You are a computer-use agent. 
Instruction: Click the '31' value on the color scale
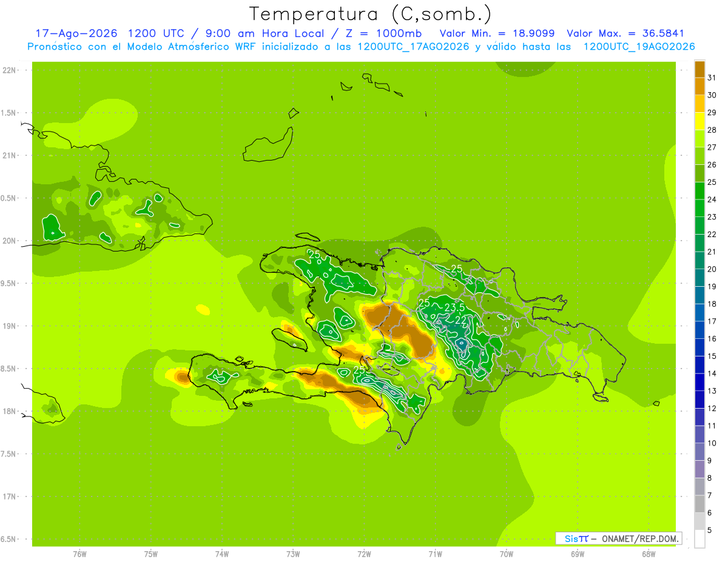point(712,78)
